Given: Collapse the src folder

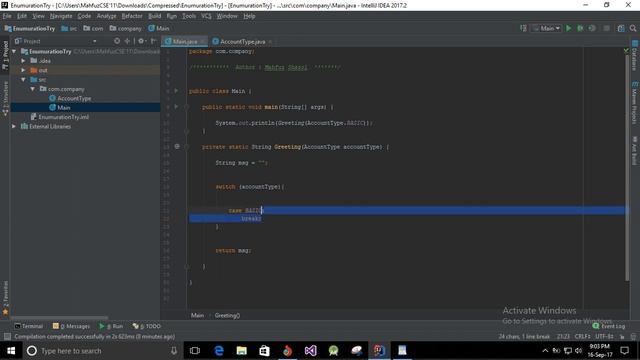Looking at the screenshot, I should tap(23, 80).
